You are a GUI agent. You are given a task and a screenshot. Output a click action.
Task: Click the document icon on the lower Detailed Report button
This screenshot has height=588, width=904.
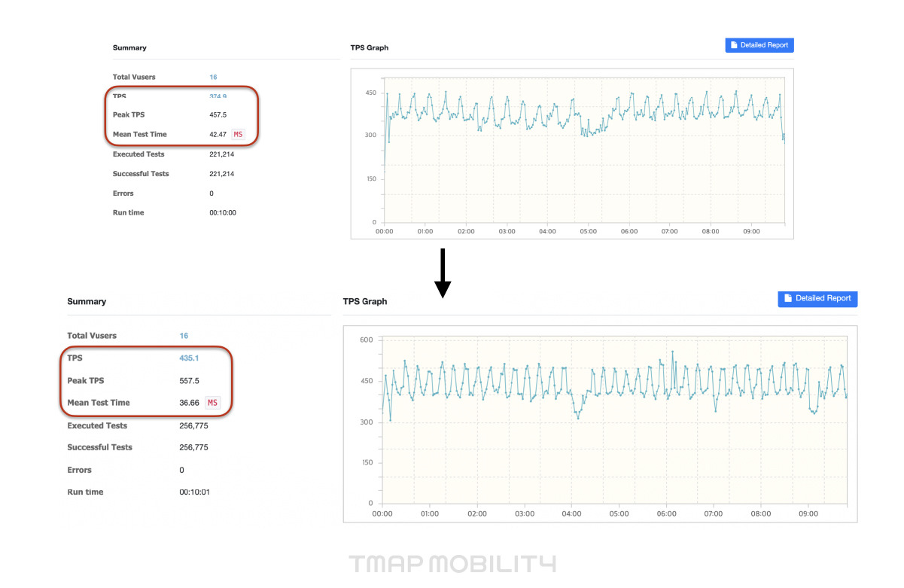788,298
